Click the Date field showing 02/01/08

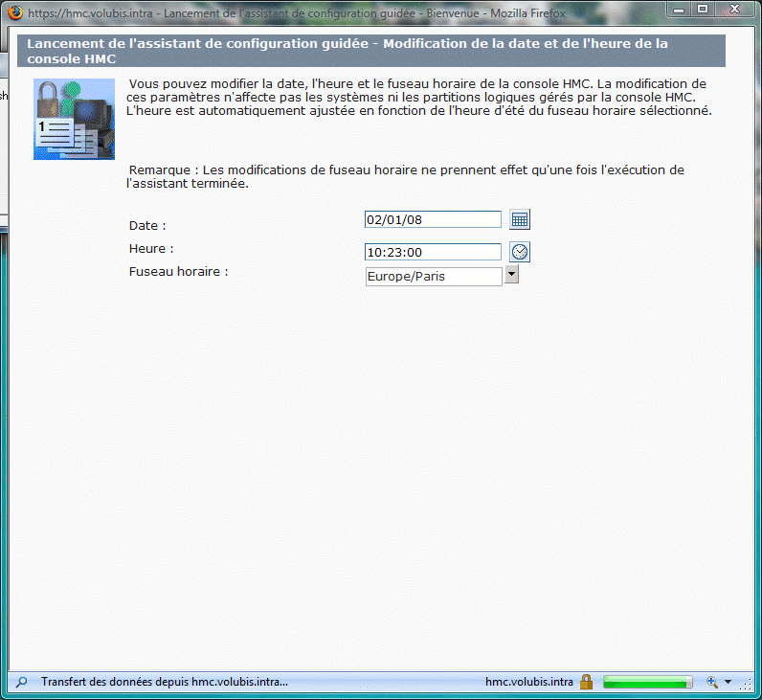coord(433,219)
